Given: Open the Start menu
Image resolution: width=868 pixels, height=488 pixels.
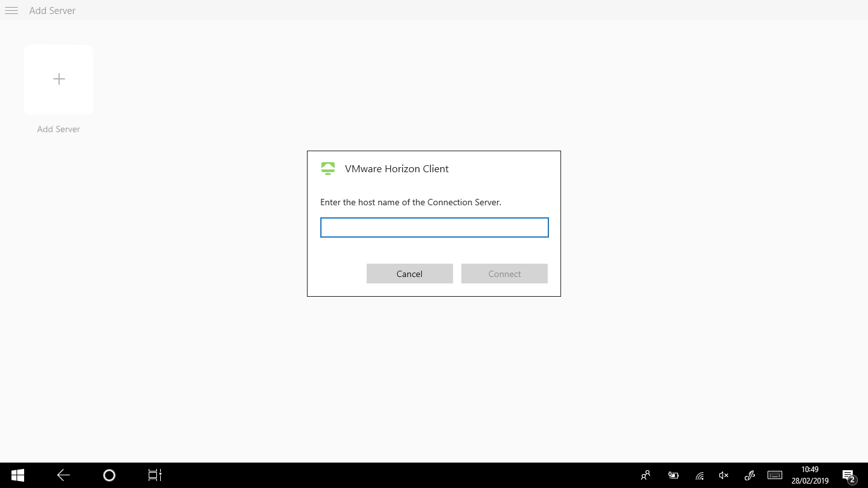Looking at the screenshot, I should pos(17,475).
